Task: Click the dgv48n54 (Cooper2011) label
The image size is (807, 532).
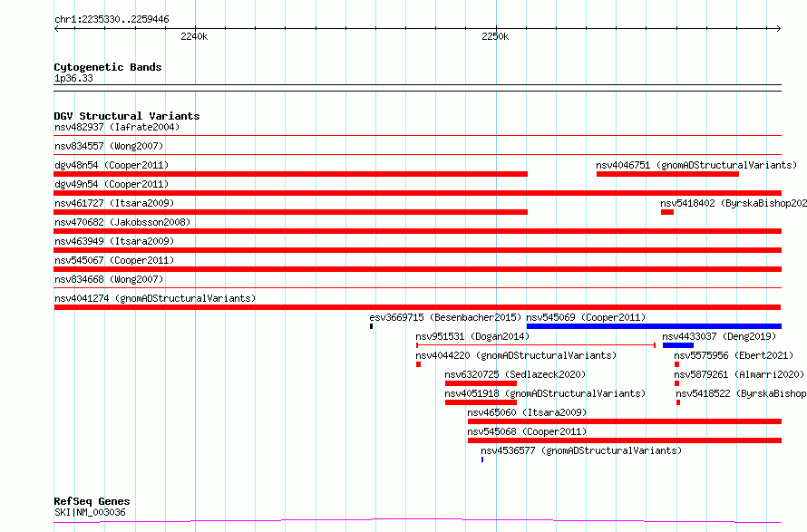Action: (x=112, y=165)
